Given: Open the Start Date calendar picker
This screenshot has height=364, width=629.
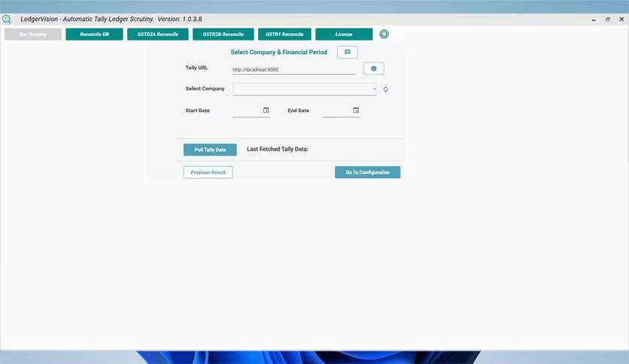Looking at the screenshot, I should pyautogui.click(x=266, y=111).
